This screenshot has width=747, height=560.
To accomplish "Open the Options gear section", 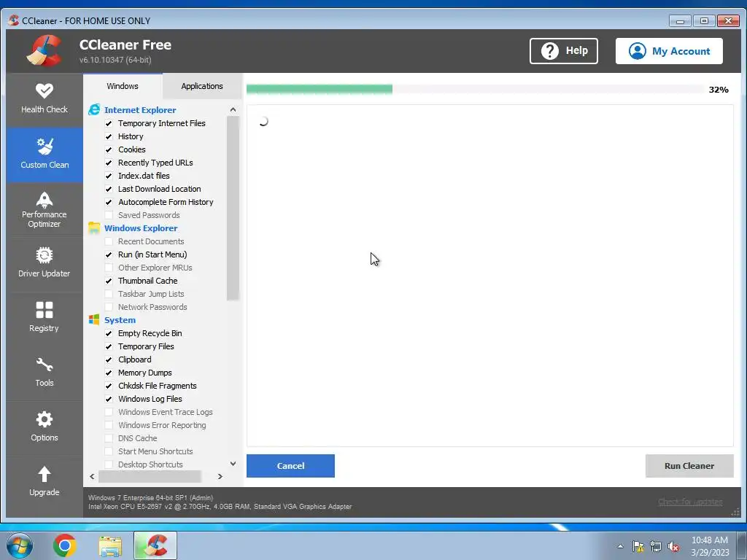I will click(44, 428).
